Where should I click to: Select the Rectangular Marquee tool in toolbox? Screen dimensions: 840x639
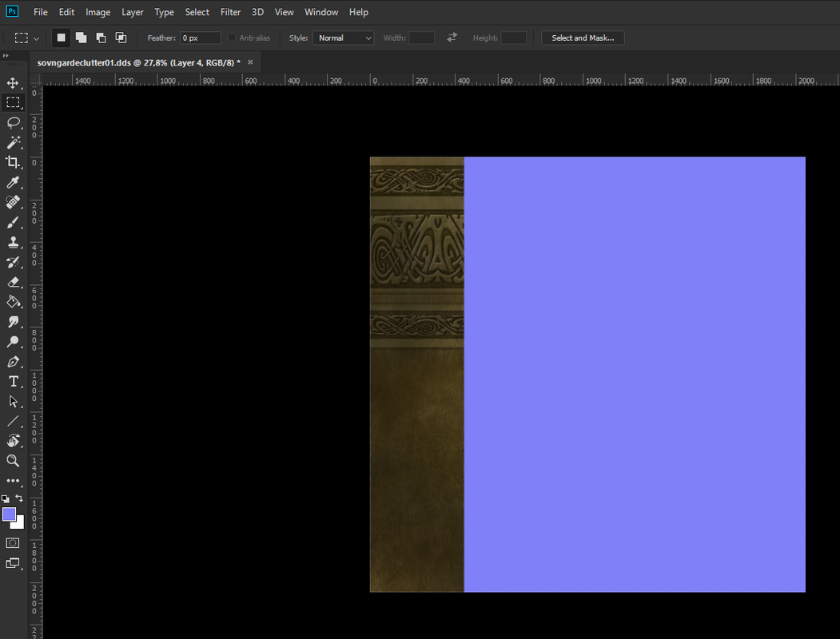pos(13,102)
